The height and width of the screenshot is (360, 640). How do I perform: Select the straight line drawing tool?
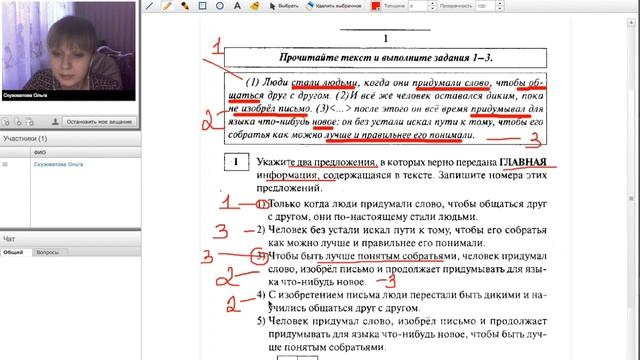[150, 6]
